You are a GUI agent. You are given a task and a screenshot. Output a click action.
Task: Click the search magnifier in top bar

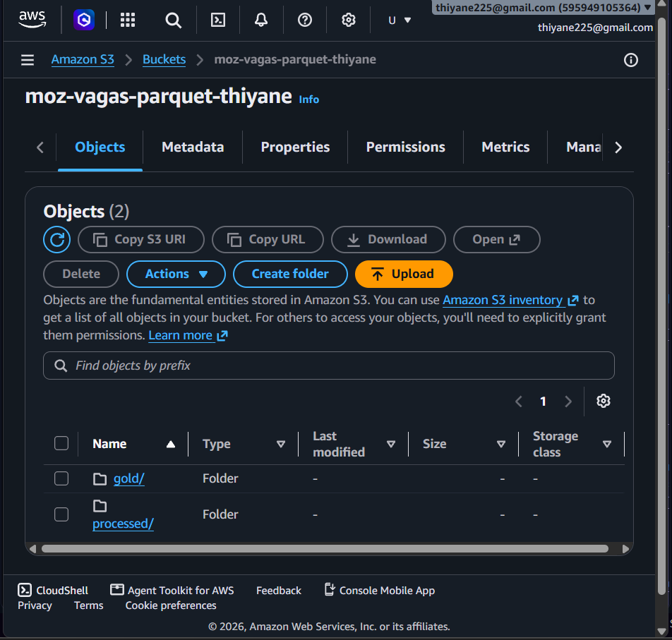(x=174, y=20)
